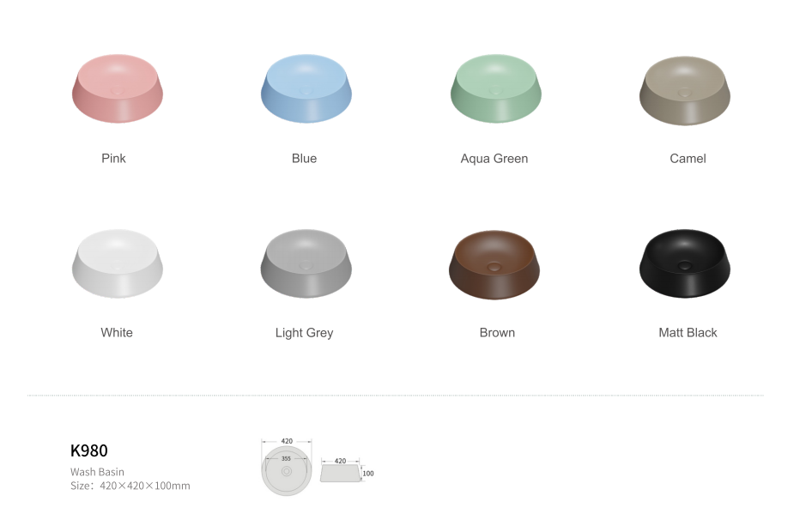Click the K980 model heading
Viewport: 806px width, 532px height.
(89, 450)
